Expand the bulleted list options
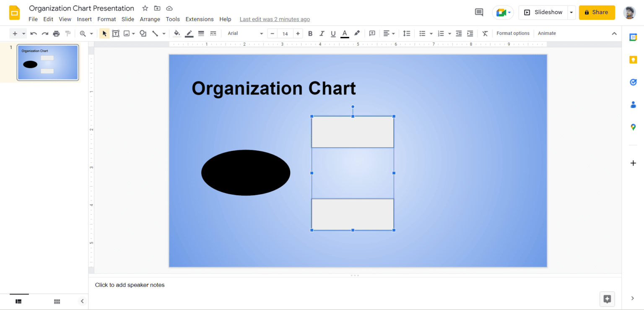644x310 pixels. tap(431, 33)
